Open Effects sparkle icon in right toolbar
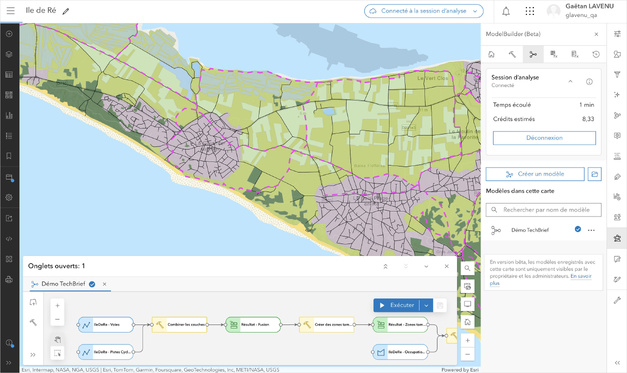The width and height of the screenshot is (627, 373). [x=617, y=95]
